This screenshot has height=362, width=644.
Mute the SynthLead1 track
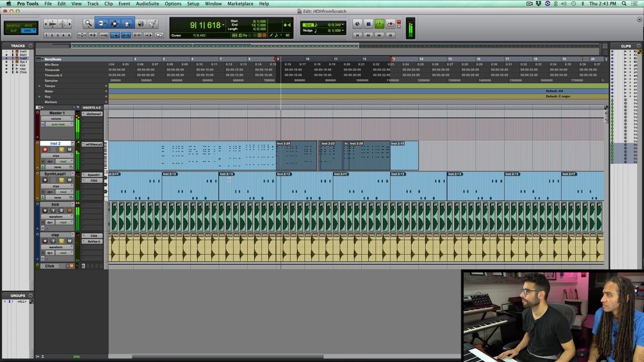[x=69, y=180]
